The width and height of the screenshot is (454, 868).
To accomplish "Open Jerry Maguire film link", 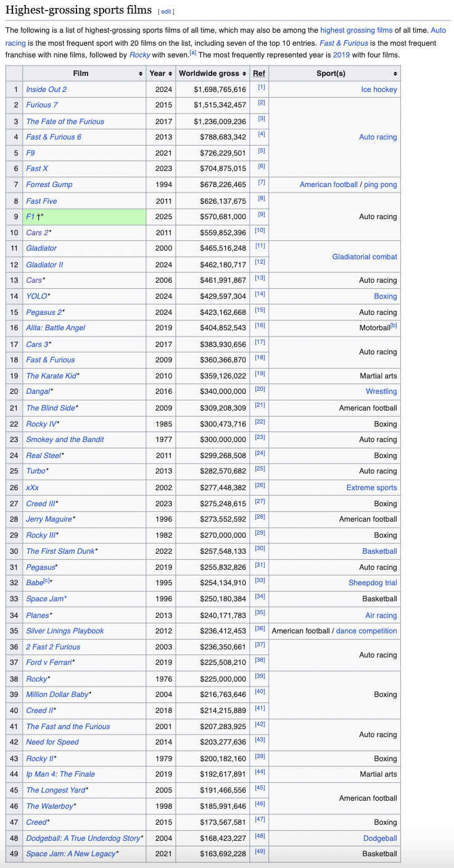I will tap(49, 519).
